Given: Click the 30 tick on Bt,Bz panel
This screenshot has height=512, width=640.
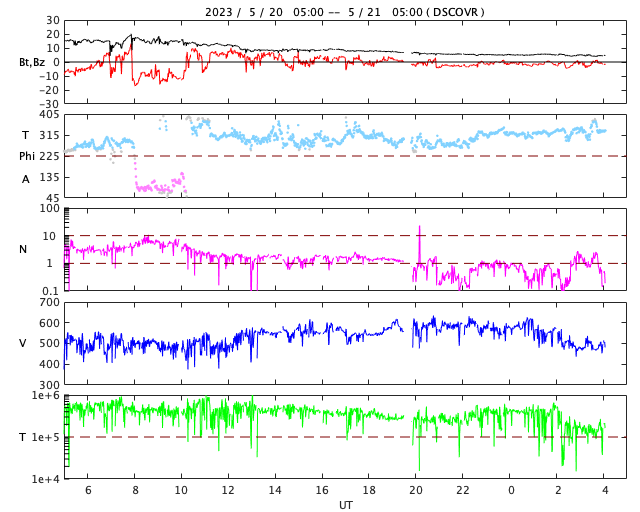Looking at the screenshot, I should pos(53,20).
